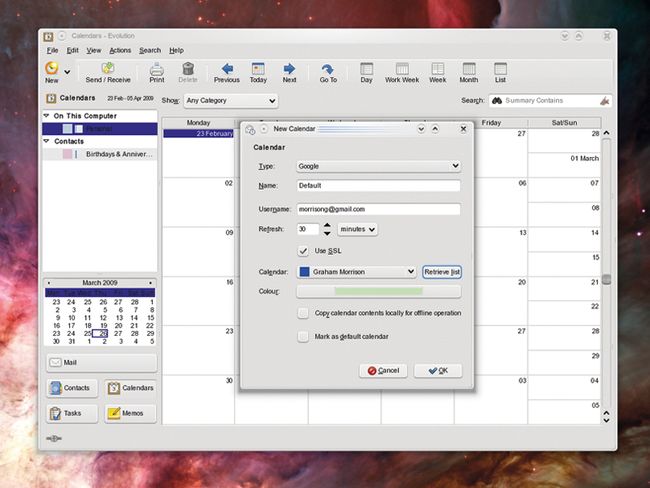The height and width of the screenshot is (488, 650).
Task: Open the File menu
Action: [52, 50]
